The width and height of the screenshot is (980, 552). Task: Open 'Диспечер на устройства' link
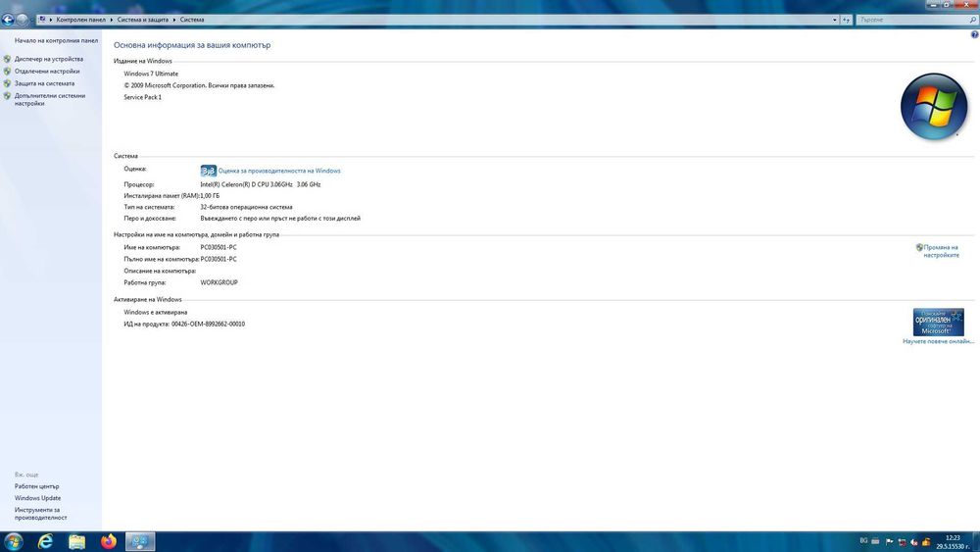[x=49, y=59]
